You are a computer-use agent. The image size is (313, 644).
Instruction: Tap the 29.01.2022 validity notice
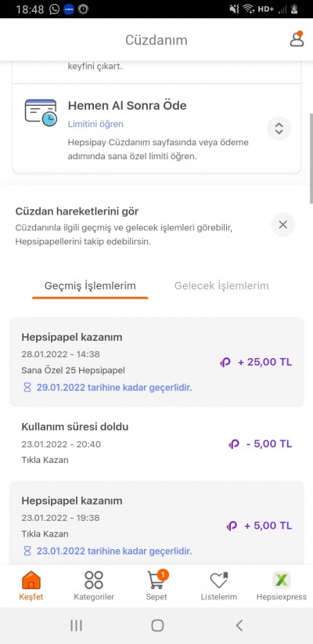click(107, 387)
